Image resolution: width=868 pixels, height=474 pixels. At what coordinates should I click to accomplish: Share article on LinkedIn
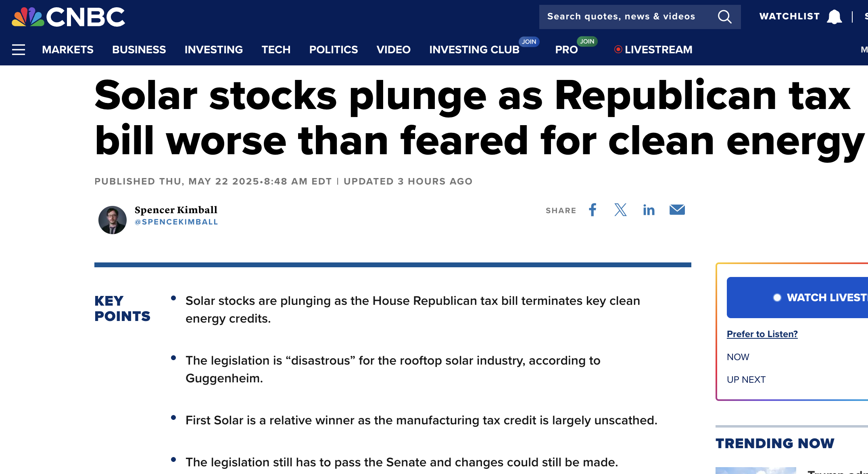click(649, 210)
